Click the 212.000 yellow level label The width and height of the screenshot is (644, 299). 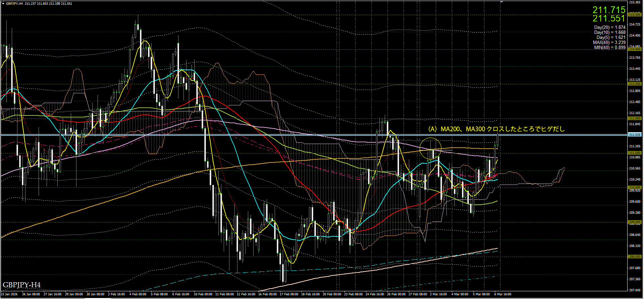point(635,118)
